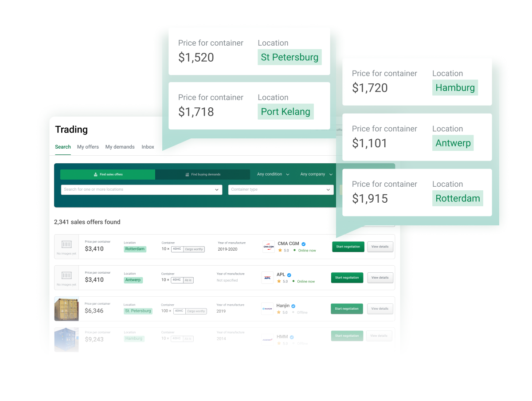
Task: Select St Petersburg location in price card
Action: point(289,57)
